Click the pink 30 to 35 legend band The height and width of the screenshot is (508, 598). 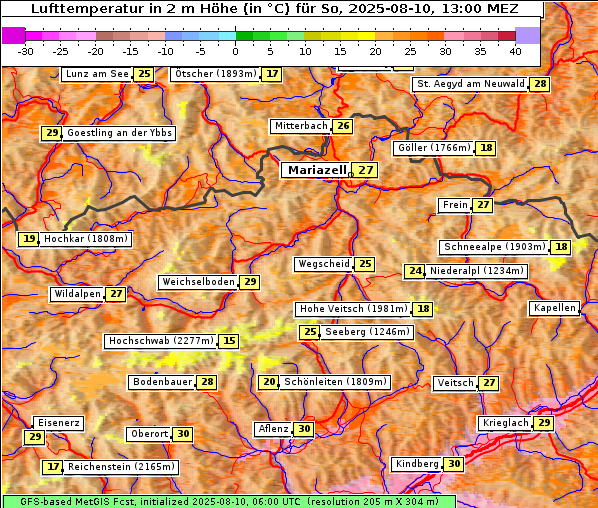click(462, 36)
